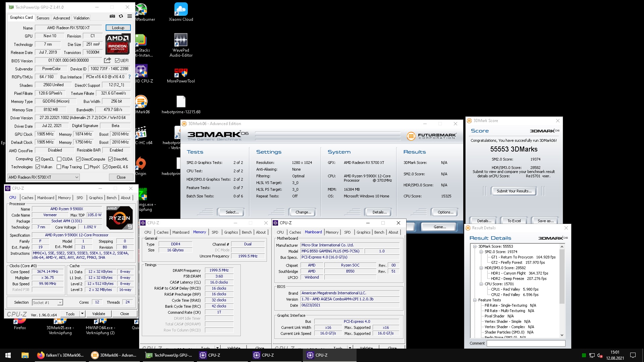The image size is (644, 362).
Task: Collapse the HDR/SM3.0 Score: 28582 node
Action: pos(481,268)
